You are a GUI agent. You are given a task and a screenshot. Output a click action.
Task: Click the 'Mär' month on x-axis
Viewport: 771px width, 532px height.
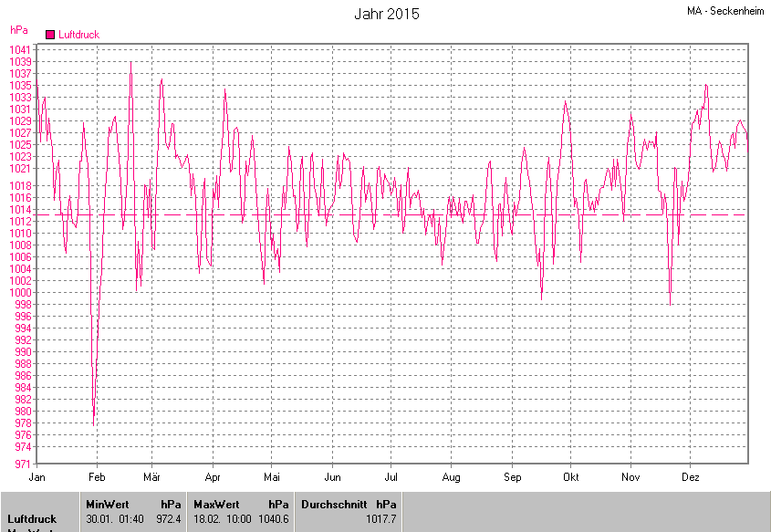tap(152, 477)
